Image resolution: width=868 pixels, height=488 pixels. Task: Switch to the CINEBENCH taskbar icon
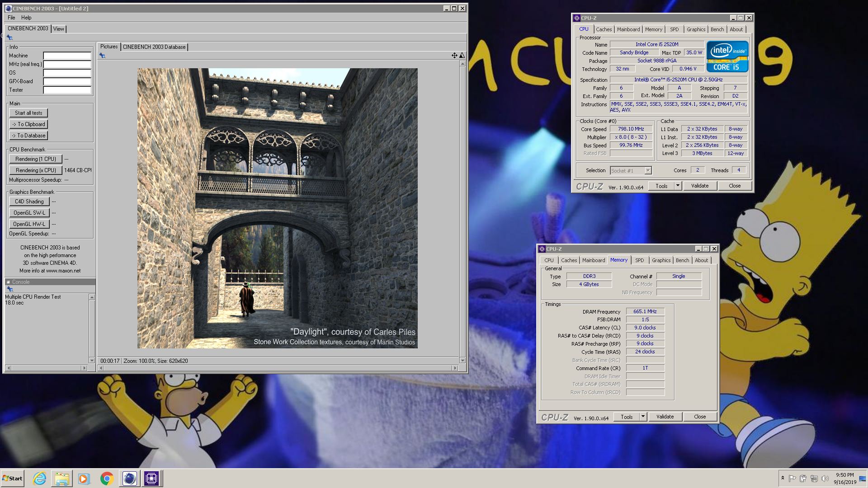coord(129,479)
